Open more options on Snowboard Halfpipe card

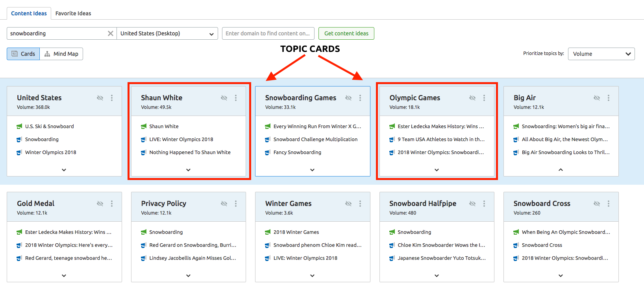(x=484, y=204)
